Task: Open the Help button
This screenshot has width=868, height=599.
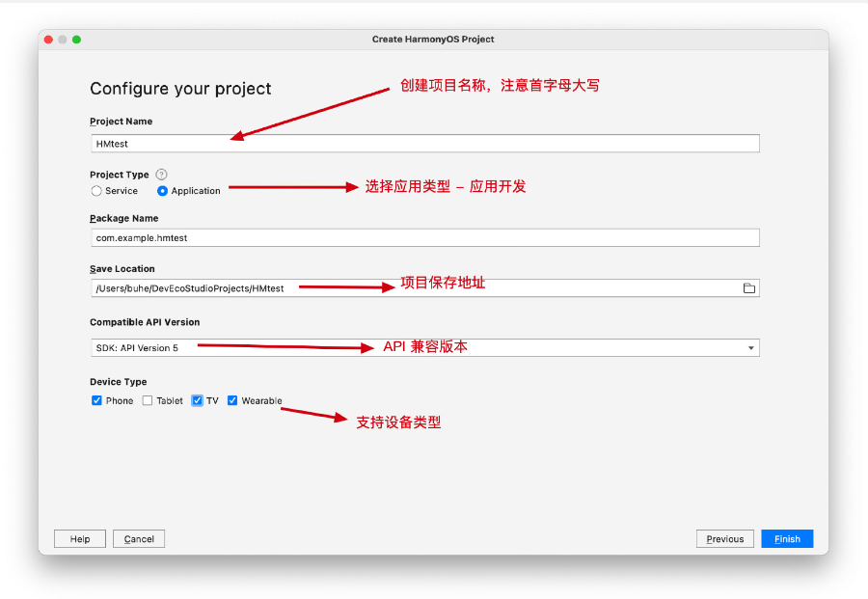Action: coord(80,538)
